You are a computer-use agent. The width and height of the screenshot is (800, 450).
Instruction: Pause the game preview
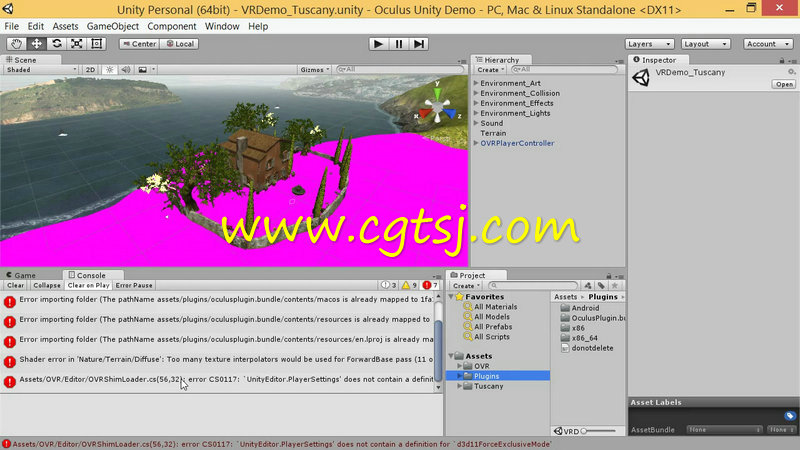pyautogui.click(x=398, y=44)
